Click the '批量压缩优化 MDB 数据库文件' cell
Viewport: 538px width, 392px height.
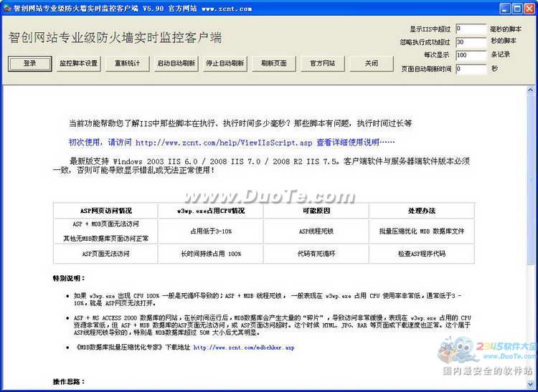[422, 231]
